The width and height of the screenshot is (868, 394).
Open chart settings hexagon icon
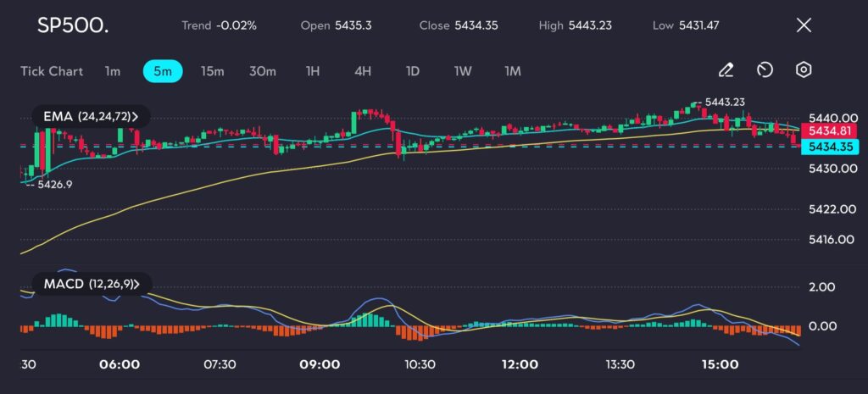tap(804, 70)
